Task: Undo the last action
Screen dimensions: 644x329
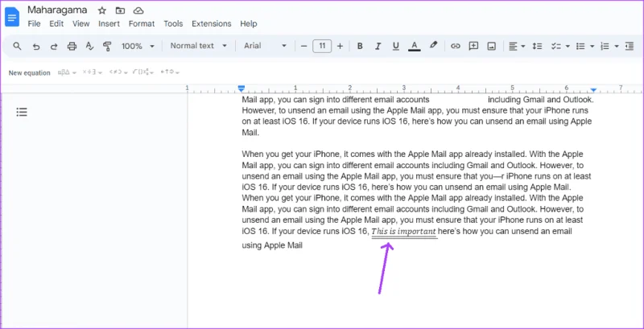Action: (36, 46)
